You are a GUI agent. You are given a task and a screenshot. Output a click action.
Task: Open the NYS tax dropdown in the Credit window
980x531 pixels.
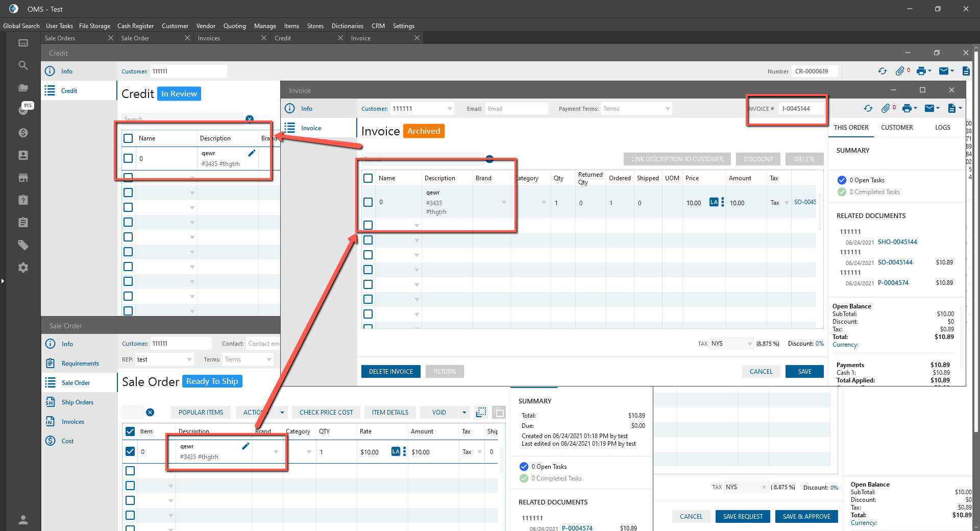pos(764,487)
